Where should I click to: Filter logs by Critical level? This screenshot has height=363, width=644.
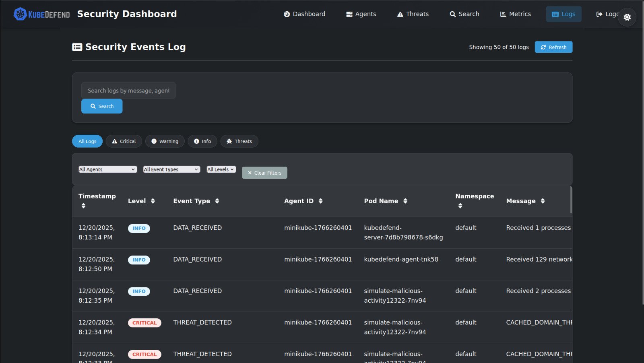124,141
